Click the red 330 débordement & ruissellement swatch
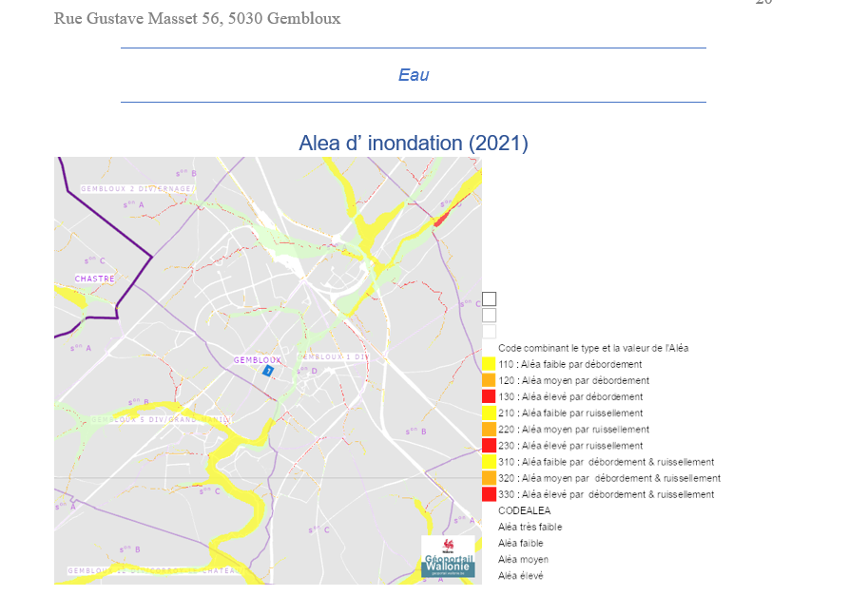The height and width of the screenshot is (596, 868). coord(489,494)
